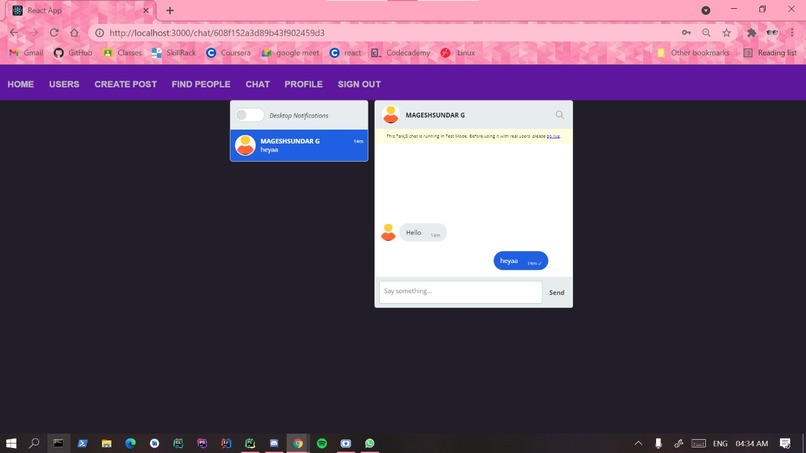Click the localhost URL in the address bar
Viewport: 806px width, 453px height.
pos(217,33)
